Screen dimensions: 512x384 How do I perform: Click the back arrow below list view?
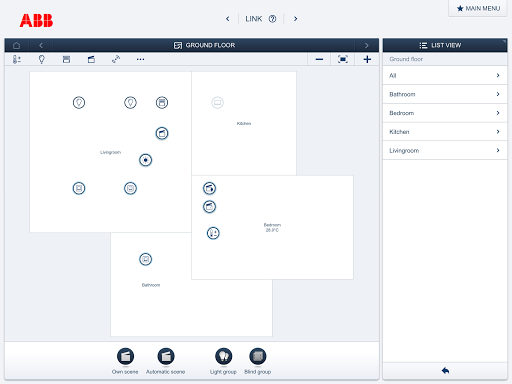(445, 371)
